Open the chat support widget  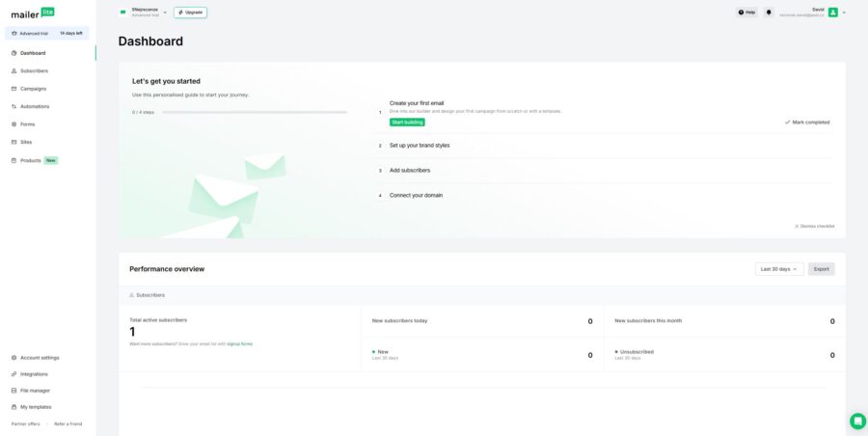point(858,421)
